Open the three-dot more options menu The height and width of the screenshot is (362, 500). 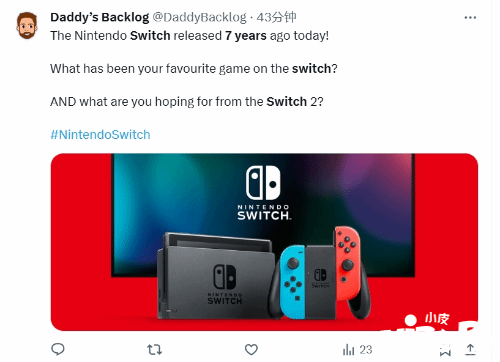pyautogui.click(x=470, y=17)
